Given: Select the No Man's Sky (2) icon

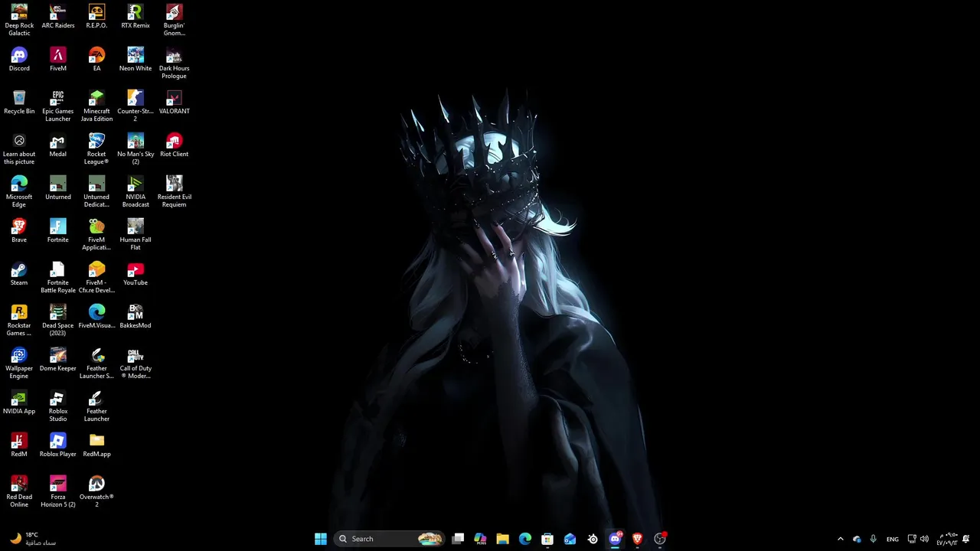Looking at the screenshot, I should 136,148.
